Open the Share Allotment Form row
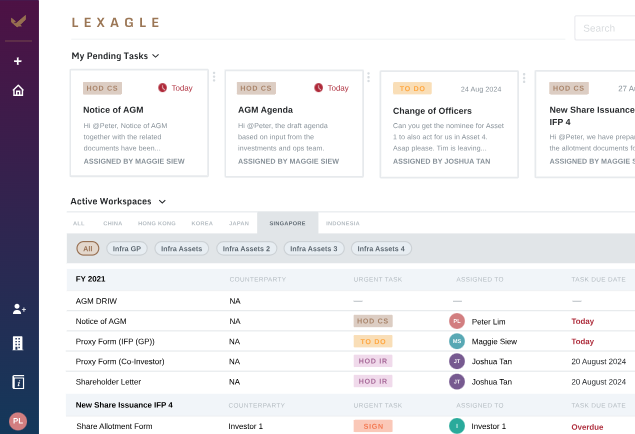635x434 pixels. tap(351, 426)
